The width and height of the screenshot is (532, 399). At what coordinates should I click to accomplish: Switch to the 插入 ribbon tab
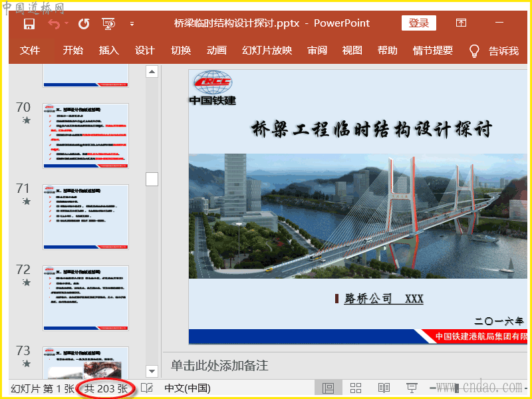tap(108, 51)
